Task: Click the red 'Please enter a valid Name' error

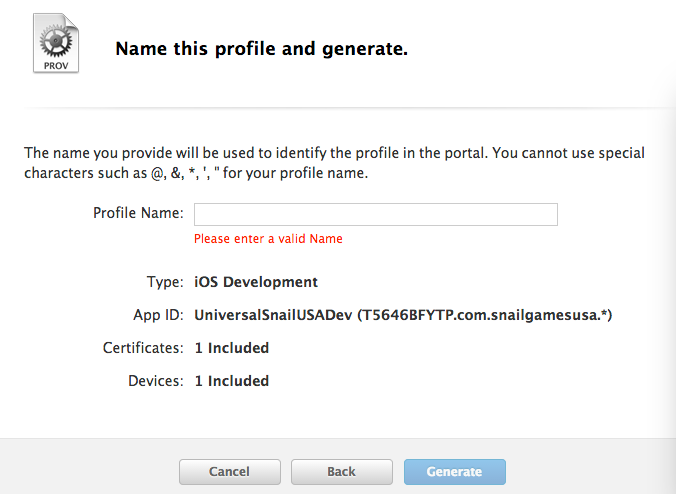Action: pos(268,239)
